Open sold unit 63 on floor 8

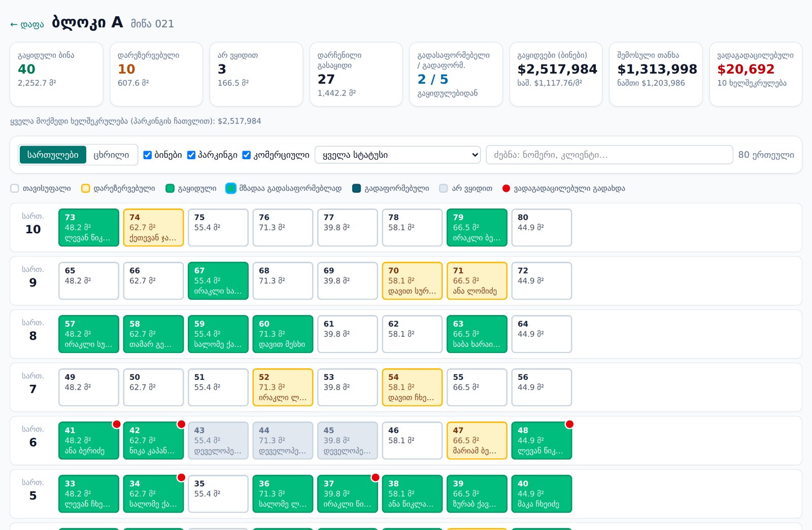click(x=477, y=334)
